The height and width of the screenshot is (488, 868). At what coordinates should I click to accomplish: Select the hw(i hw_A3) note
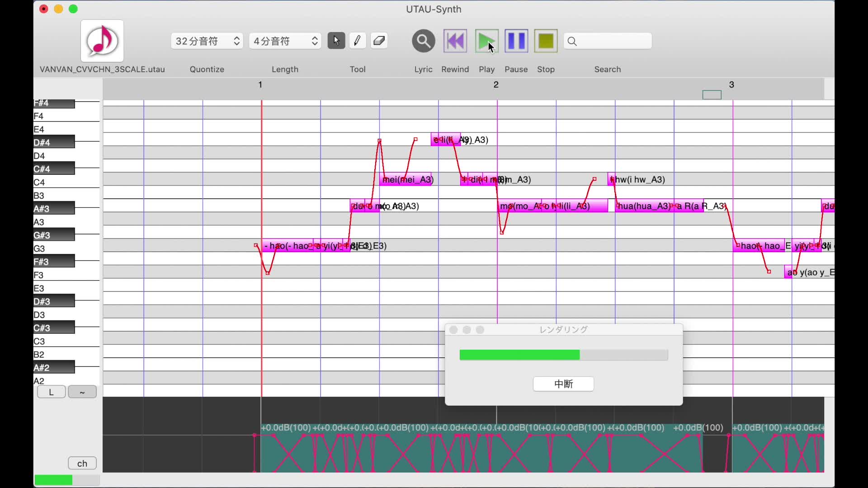point(611,179)
